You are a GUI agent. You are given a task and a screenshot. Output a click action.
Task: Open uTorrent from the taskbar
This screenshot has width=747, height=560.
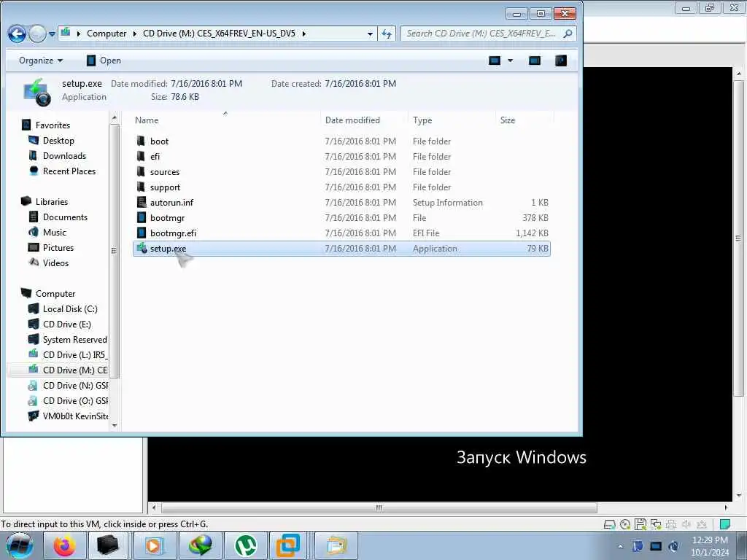point(246,545)
